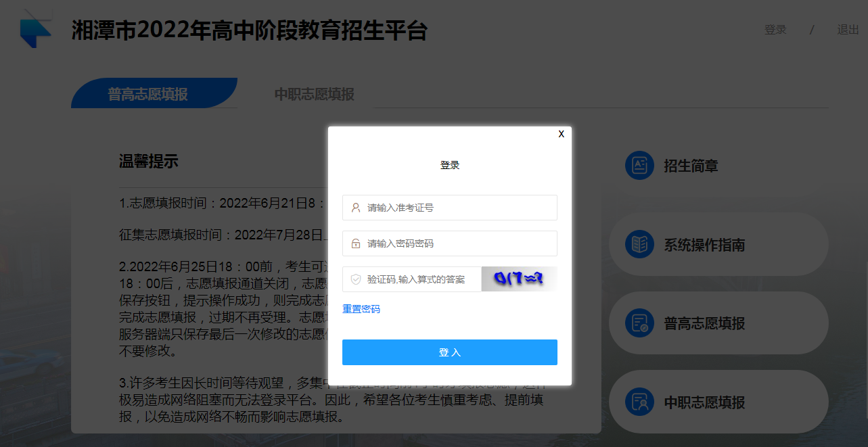
Task: Switch to the 中职志愿填报 tab
Action: (314, 94)
